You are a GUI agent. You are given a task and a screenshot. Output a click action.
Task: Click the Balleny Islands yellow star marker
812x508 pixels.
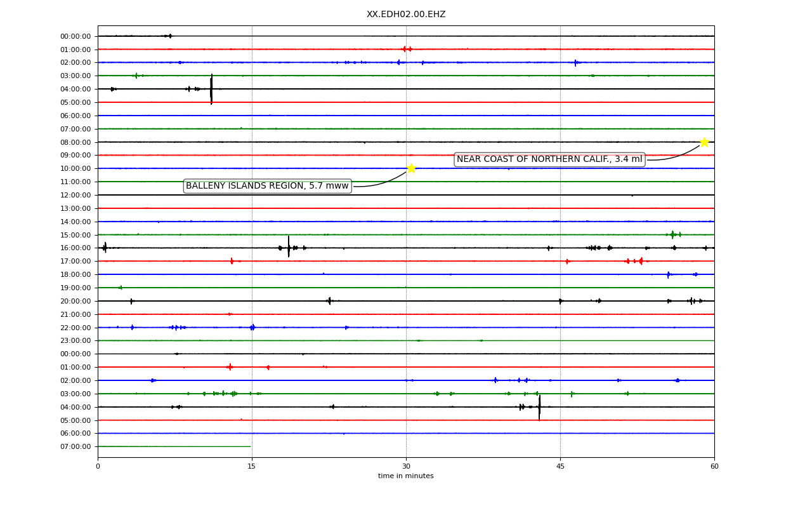[411, 168]
